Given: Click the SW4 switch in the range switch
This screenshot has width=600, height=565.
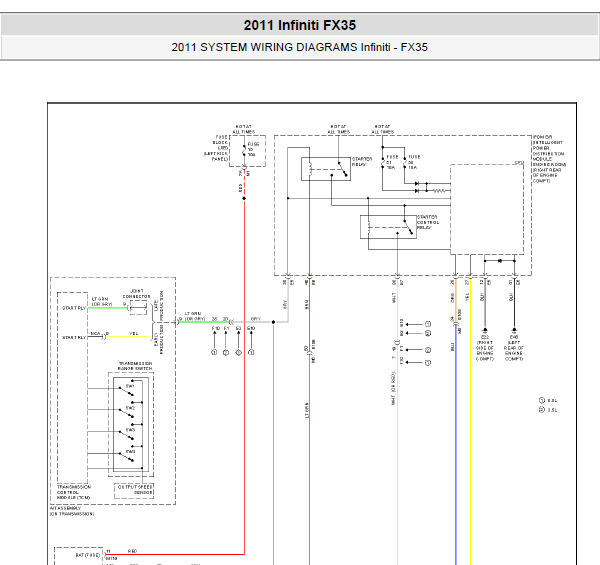Looking at the screenshot, I should click(127, 455).
